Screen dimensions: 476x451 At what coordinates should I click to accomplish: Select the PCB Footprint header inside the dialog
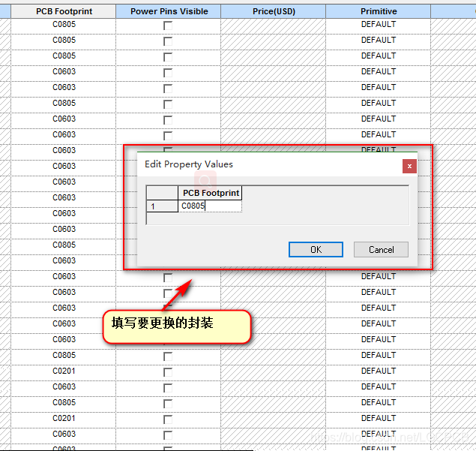(x=210, y=193)
